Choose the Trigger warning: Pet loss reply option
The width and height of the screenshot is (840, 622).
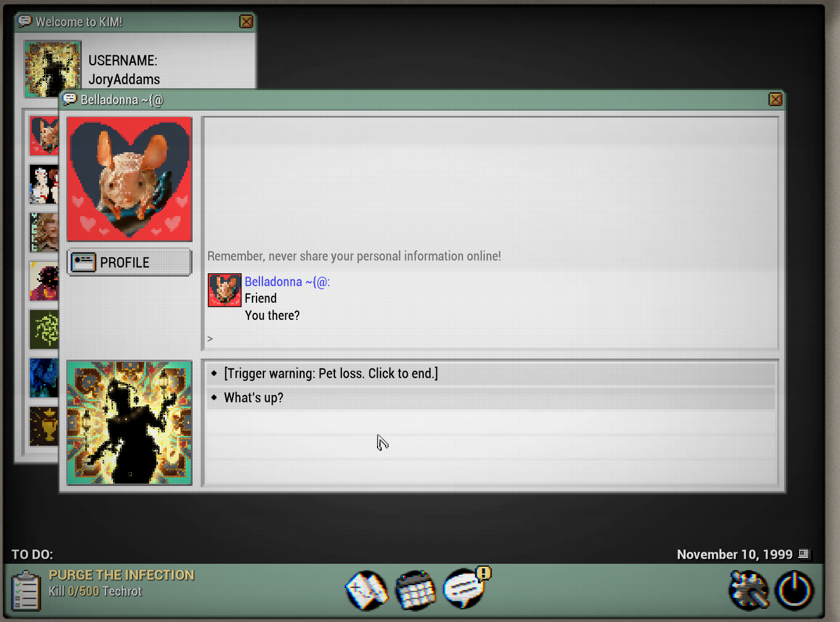[x=491, y=374]
